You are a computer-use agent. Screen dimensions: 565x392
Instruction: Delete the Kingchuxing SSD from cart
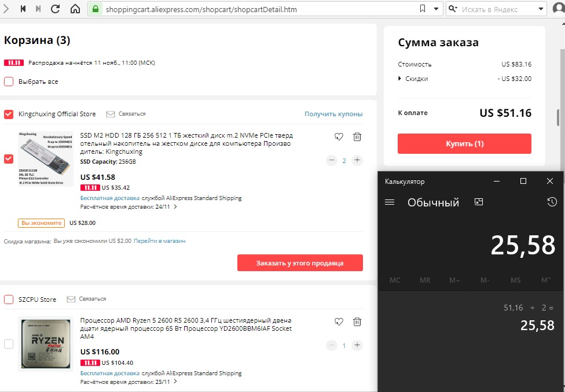(357, 137)
